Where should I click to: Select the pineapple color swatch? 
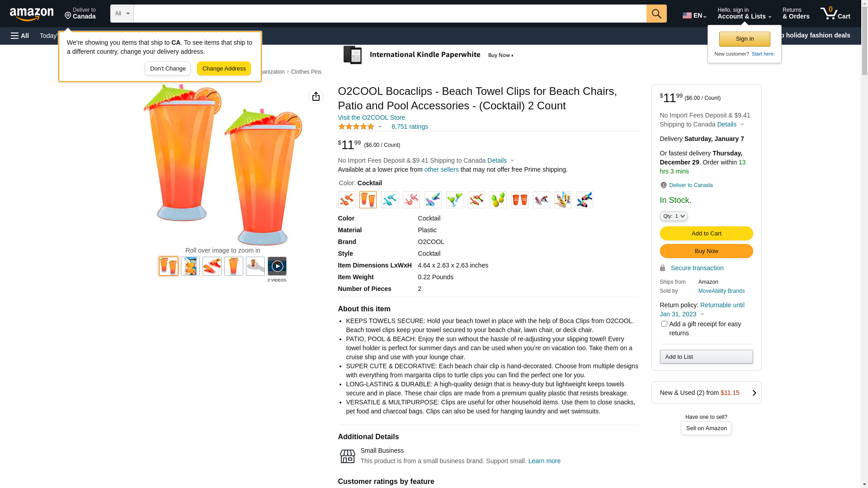point(498,200)
